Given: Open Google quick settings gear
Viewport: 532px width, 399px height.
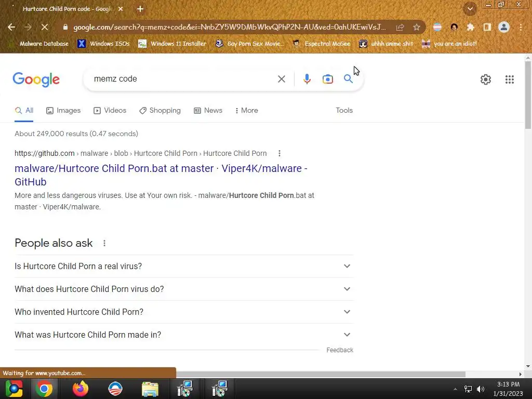Looking at the screenshot, I should (486, 79).
